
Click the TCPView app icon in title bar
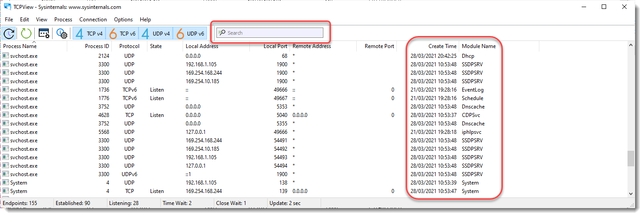[8, 7]
